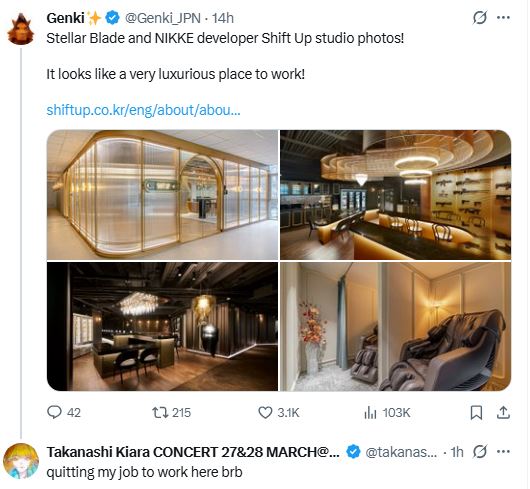Visit @Genki_JPN profile handle

coord(163,18)
